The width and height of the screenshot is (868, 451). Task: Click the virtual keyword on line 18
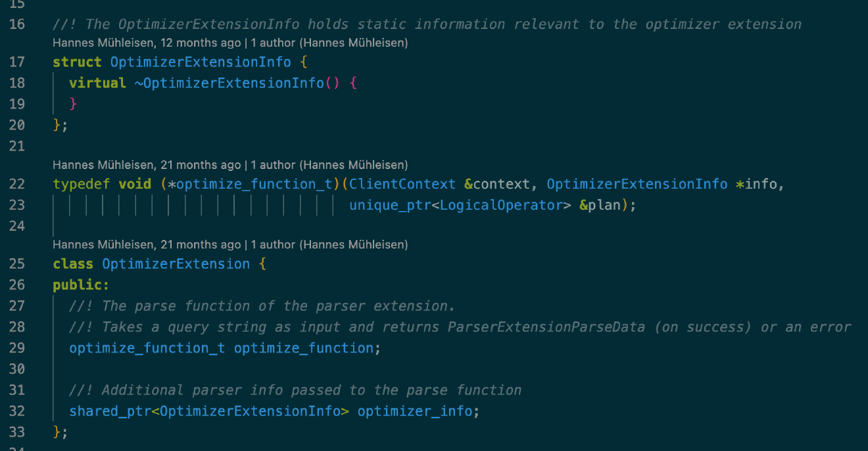click(98, 83)
